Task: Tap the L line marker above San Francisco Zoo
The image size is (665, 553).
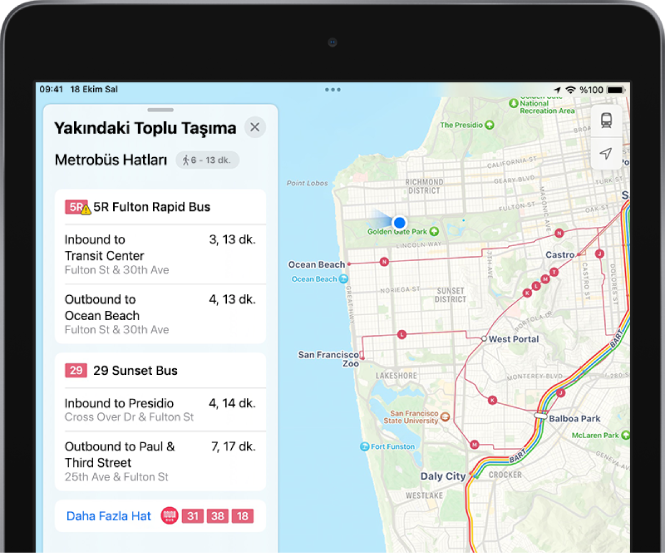Action: click(402, 335)
